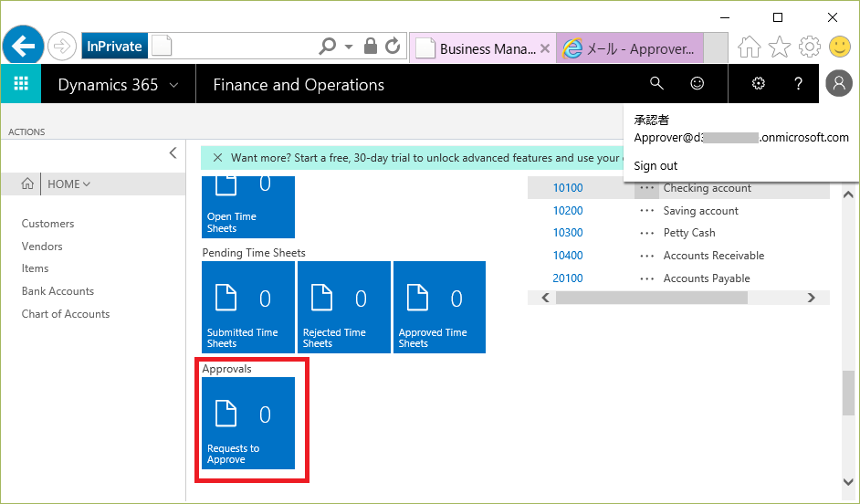Open the favorites star icon

click(x=780, y=47)
